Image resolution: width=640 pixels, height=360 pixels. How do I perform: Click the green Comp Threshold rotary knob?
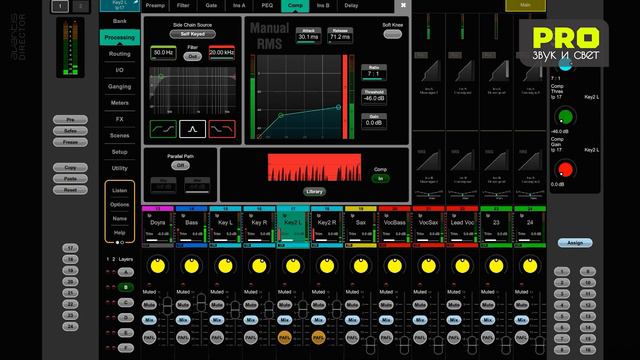coord(565,117)
